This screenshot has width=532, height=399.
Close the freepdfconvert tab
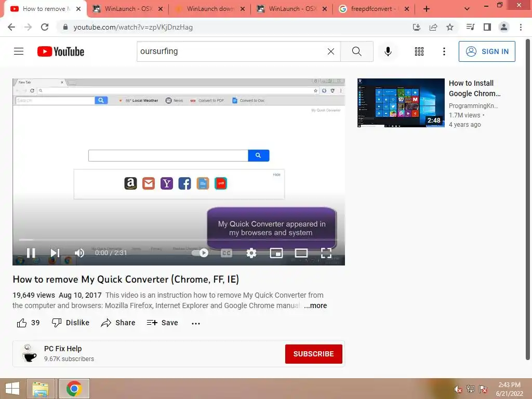[407, 9]
